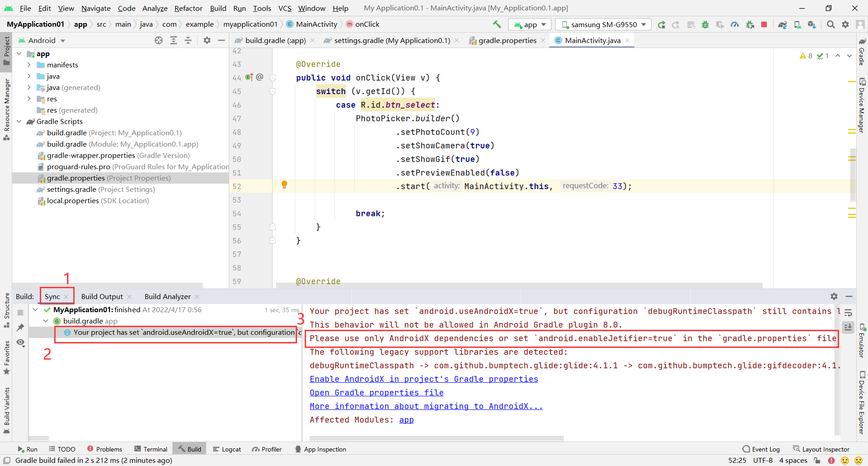Click the Search Everywhere magnifier icon

click(x=830, y=24)
